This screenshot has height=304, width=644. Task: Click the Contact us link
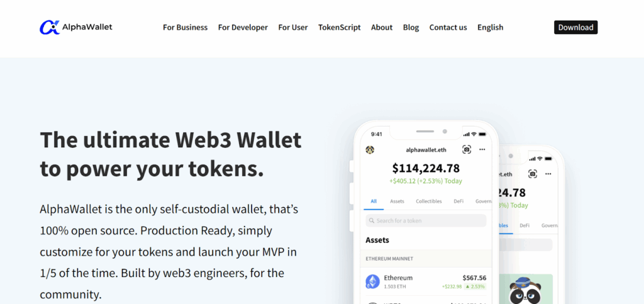[448, 27]
